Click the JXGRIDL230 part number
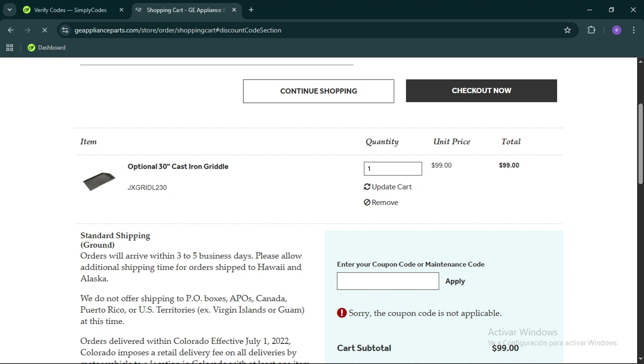 coord(147,187)
